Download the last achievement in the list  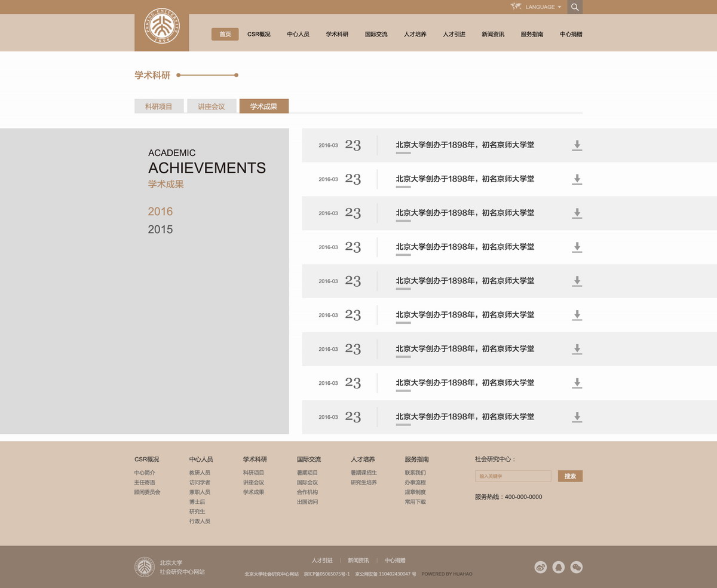coord(577,417)
